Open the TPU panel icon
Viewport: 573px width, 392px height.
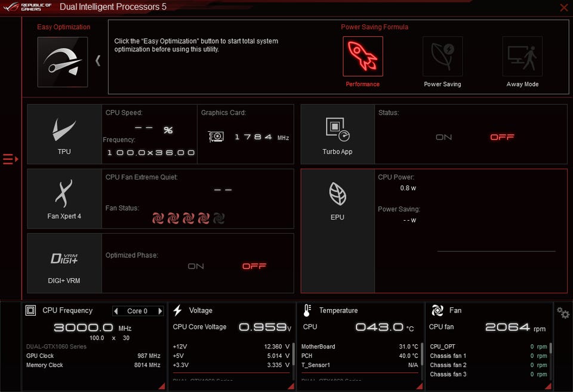(64, 130)
